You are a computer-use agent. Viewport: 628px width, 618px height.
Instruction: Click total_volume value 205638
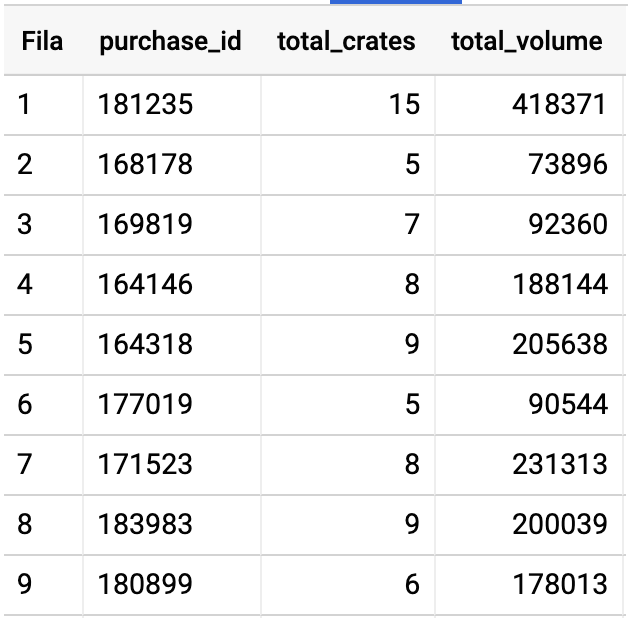click(x=560, y=344)
